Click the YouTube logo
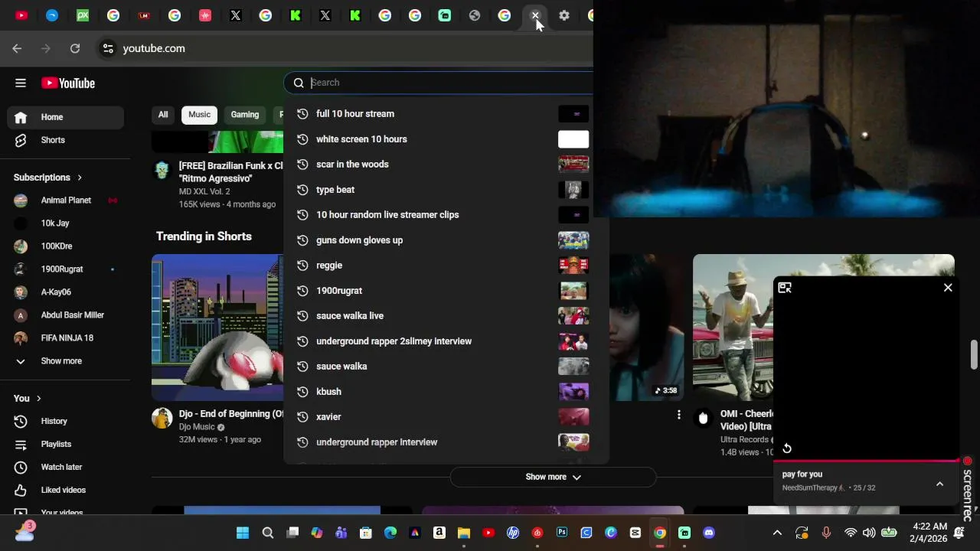This screenshot has height=551, width=980. [x=68, y=83]
